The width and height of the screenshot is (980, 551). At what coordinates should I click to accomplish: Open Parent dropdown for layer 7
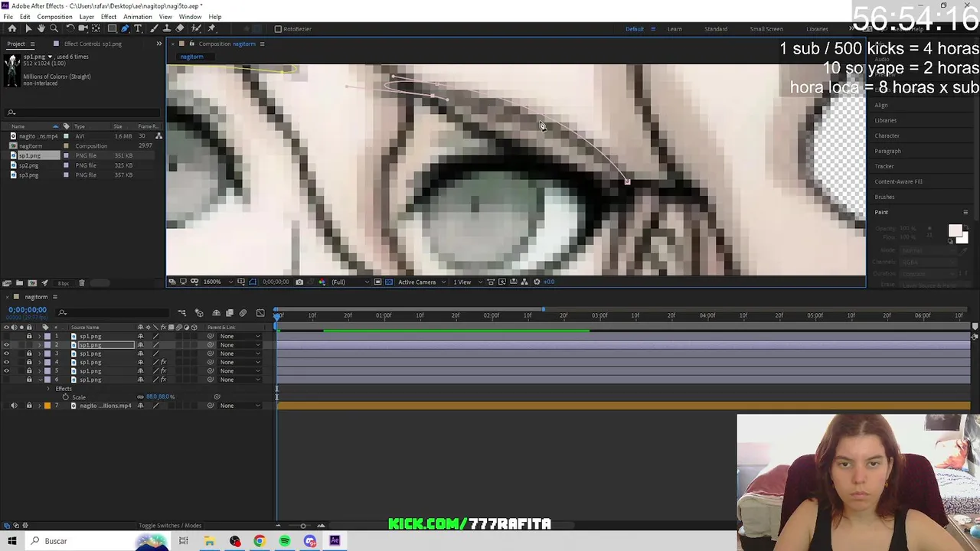tap(240, 406)
